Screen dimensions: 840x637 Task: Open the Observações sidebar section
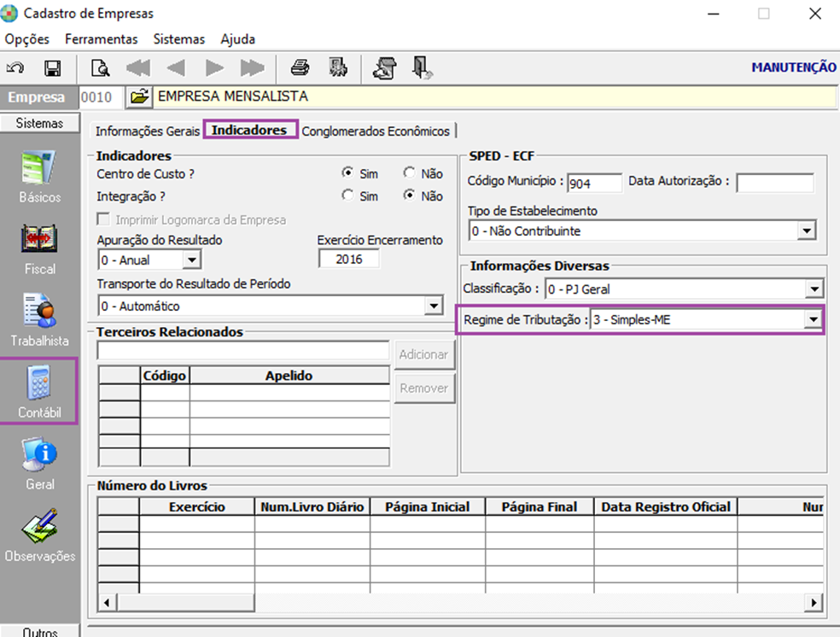click(39, 535)
